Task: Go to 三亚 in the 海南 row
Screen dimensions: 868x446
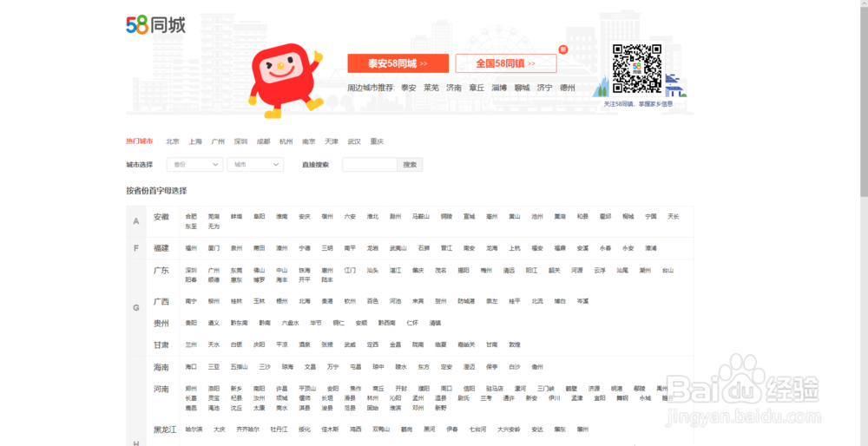Action: pyautogui.click(x=214, y=367)
